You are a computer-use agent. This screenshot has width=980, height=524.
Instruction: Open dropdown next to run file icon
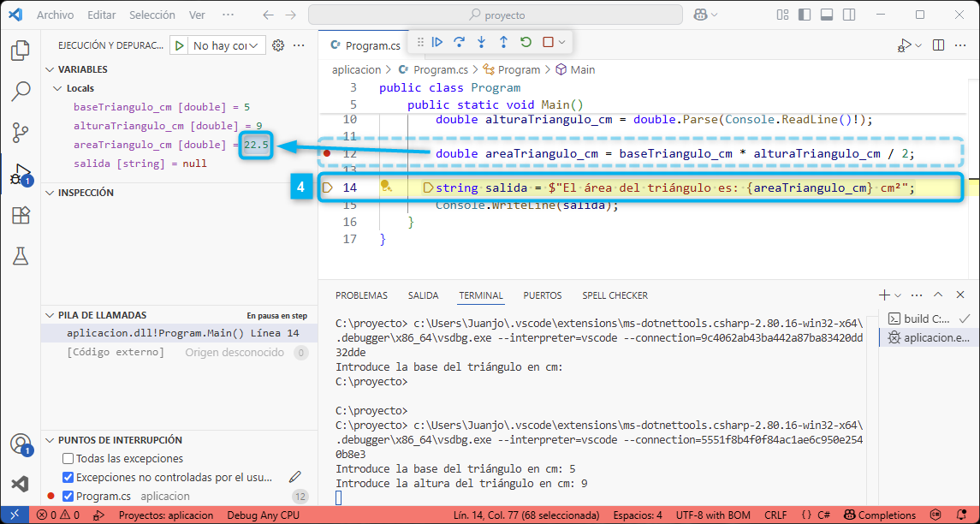point(918,45)
